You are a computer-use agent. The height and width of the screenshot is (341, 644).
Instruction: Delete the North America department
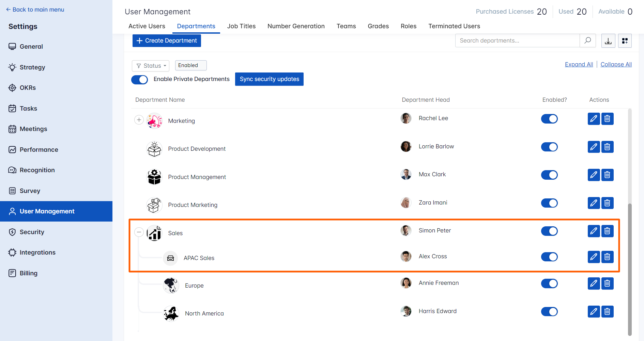[607, 311]
